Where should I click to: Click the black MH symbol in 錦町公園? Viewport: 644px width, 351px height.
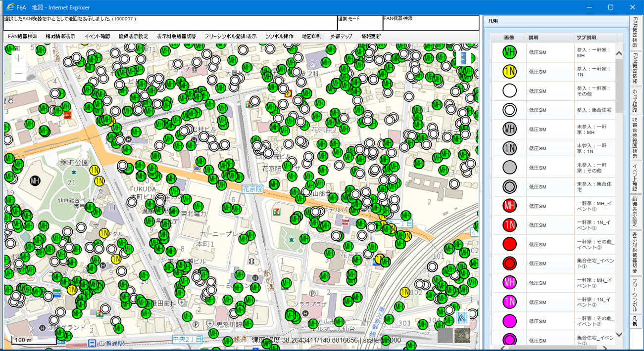coord(35,181)
